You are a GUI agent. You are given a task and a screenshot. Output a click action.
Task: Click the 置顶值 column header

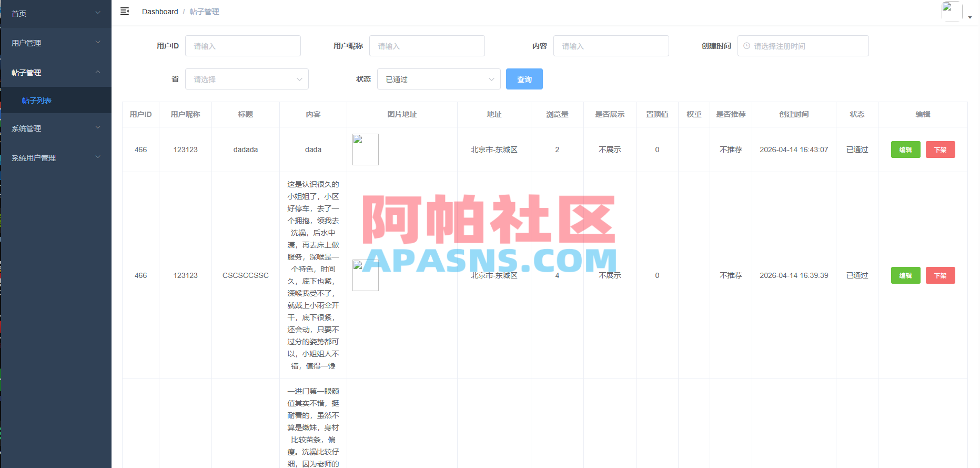657,114
